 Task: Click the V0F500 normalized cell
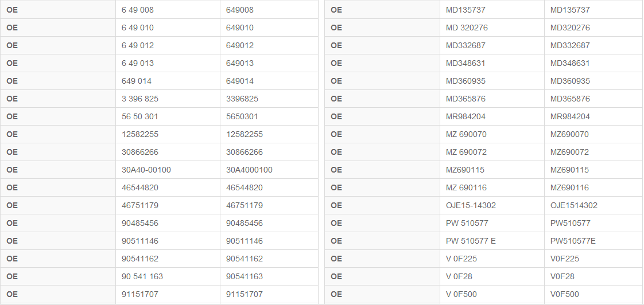click(593, 294)
